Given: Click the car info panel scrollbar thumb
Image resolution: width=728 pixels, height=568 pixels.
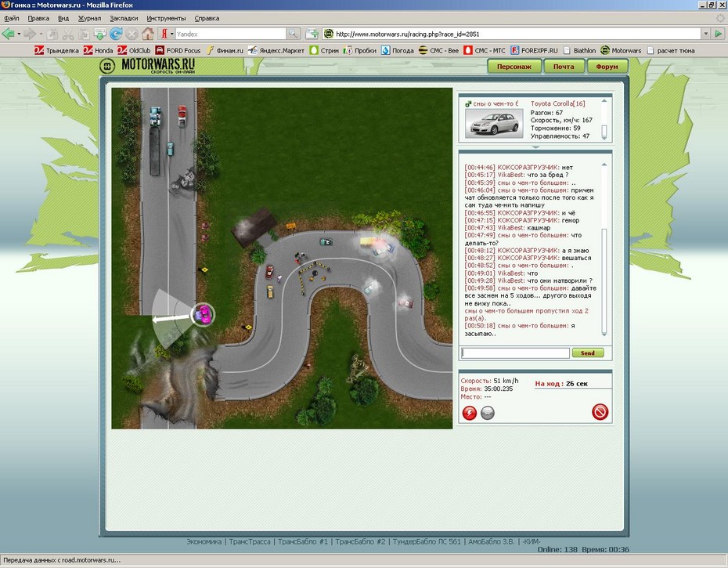Looking at the screenshot, I should (x=604, y=130).
